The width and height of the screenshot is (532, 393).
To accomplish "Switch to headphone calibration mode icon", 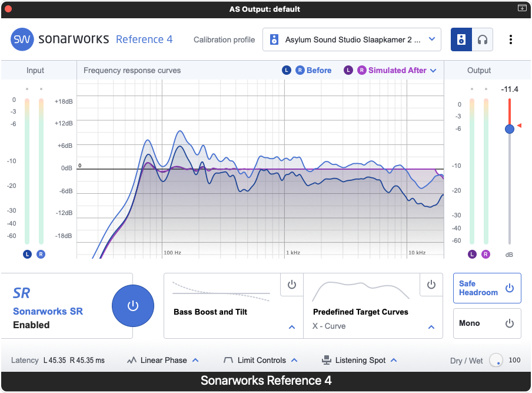I will point(482,39).
